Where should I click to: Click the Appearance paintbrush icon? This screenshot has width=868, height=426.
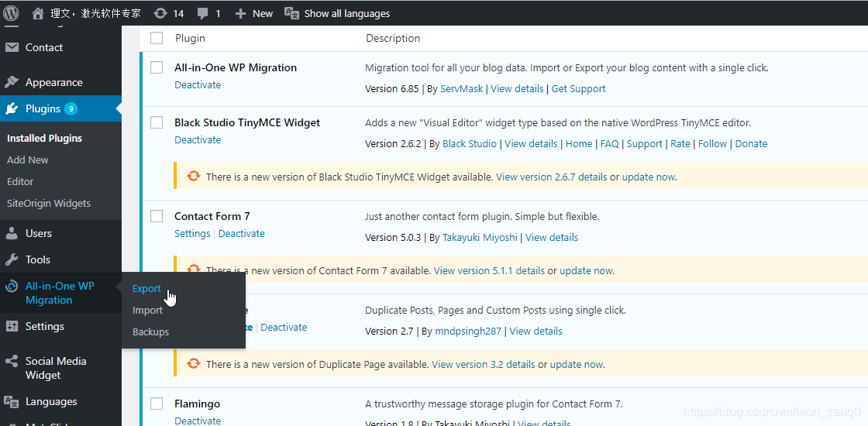point(12,82)
